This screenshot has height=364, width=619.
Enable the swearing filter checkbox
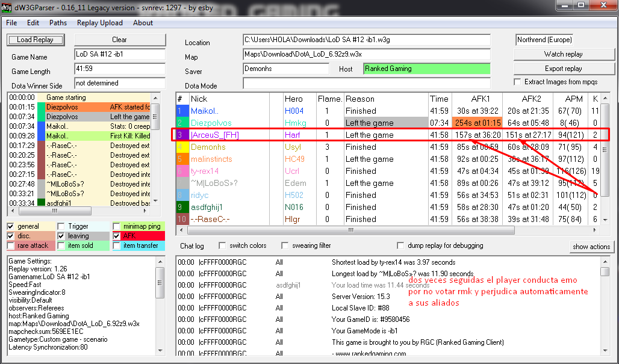coord(285,245)
